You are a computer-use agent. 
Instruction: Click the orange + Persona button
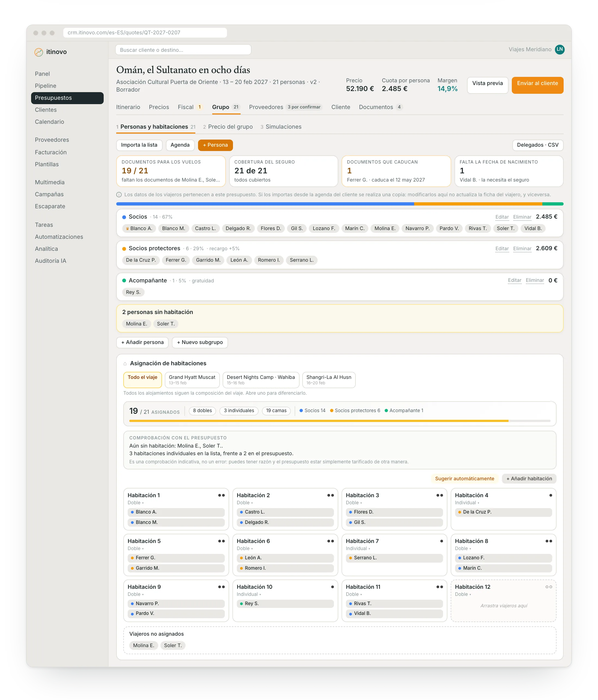(x=215, y=145)
